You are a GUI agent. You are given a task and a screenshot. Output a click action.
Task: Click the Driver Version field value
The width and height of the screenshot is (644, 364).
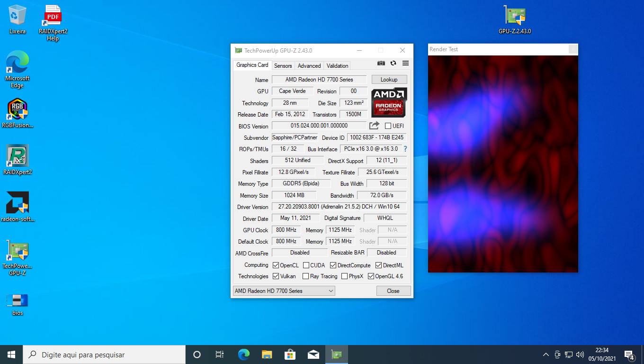pos(339,207)
